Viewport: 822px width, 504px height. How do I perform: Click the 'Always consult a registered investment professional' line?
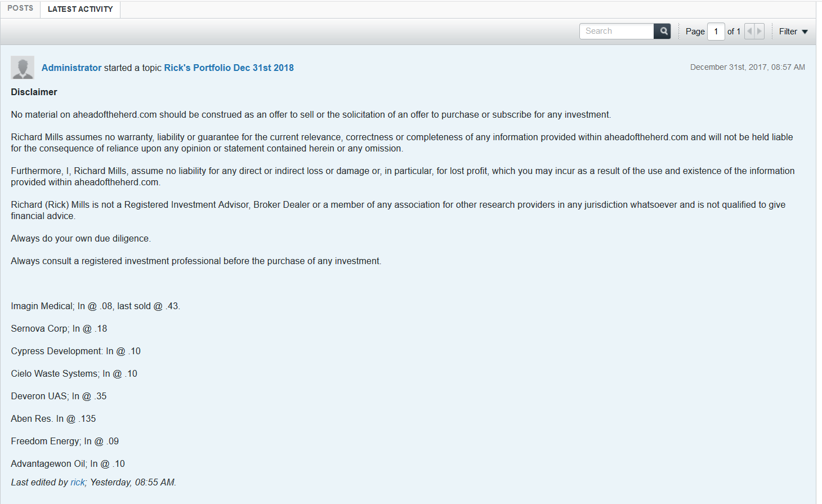[x=196, y=261]
